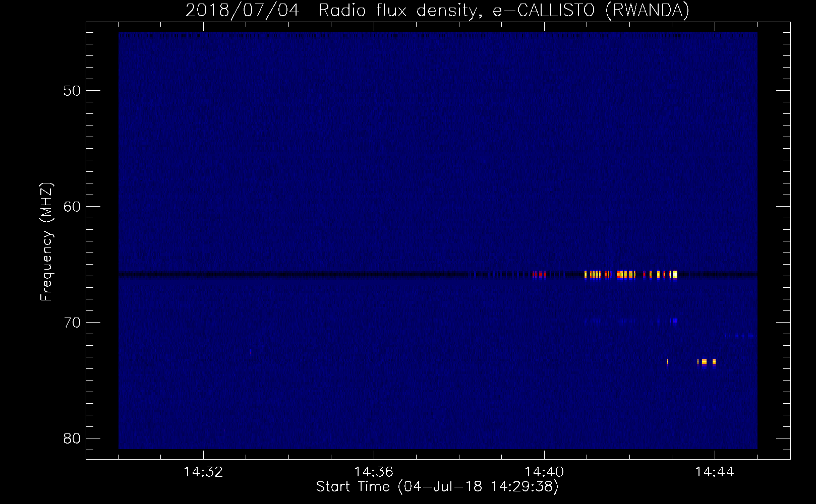The height and width of the screenshot is (504, 816).
Task: Click the bright yellow burst near 66 MHz
Action: pyautogui.click(x=631, y=275)
